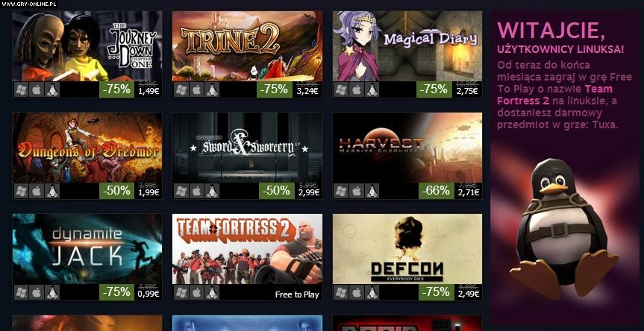Click the Windows icon under Journey Down
Image resolution: width=644 pixels, height=331 pixels.
[x=22, y=89]
